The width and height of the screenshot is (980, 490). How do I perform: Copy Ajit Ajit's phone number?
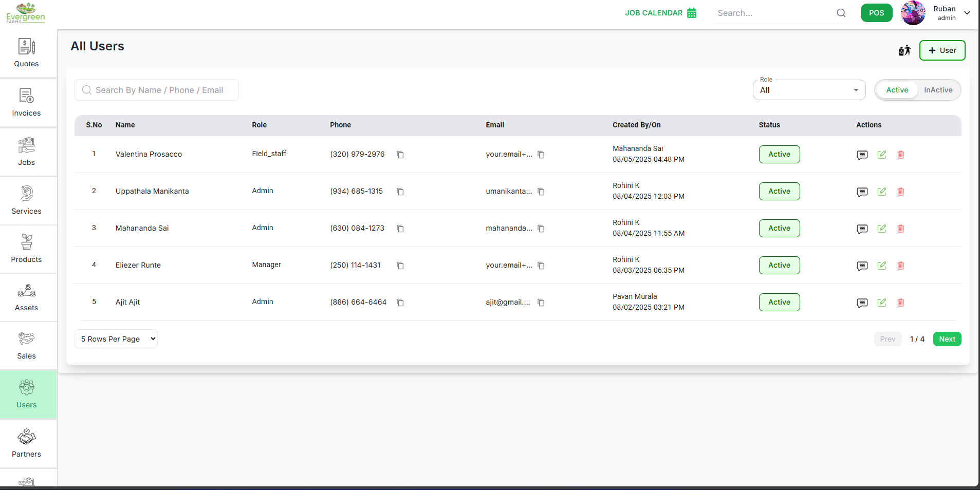(400, 303)
